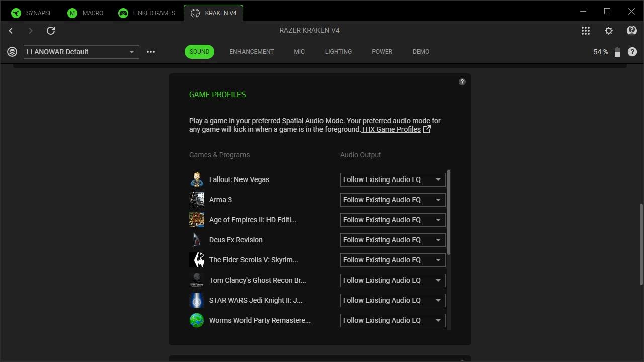Open the Lighting section
This screenshot has height=362, width=644.
pyautogui.click(x=338, y=52)
